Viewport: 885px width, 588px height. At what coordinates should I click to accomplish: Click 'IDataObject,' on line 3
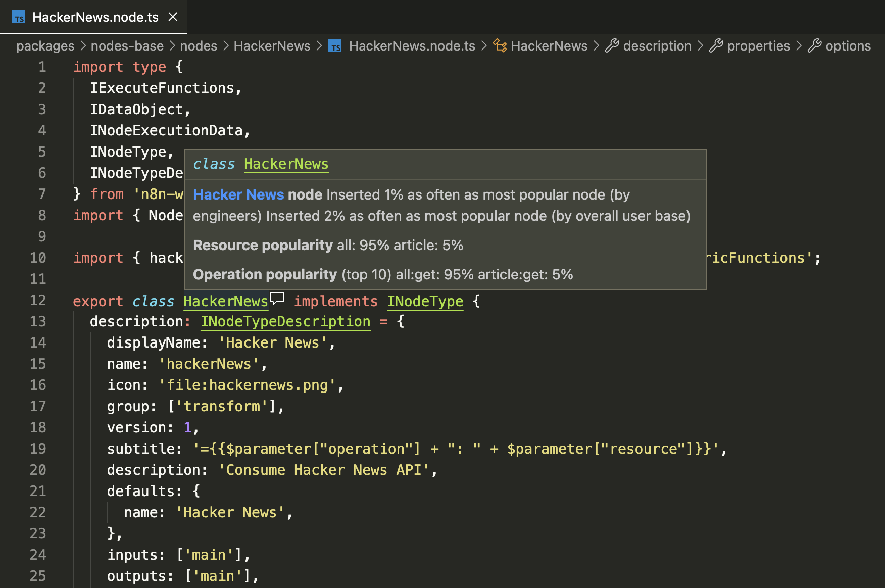tap(140, 109)
